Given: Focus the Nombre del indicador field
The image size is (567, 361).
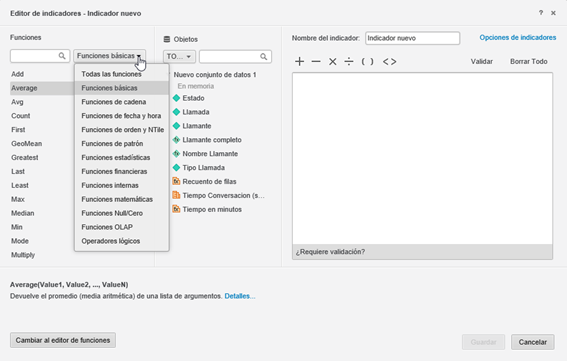Looking at the screenshot, I should pos(412,38).
